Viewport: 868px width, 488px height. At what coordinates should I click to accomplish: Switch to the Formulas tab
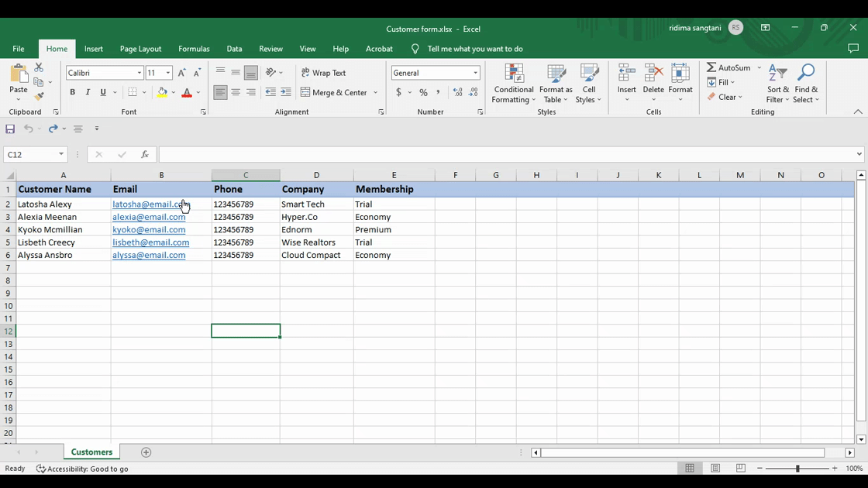pos(194,49)
